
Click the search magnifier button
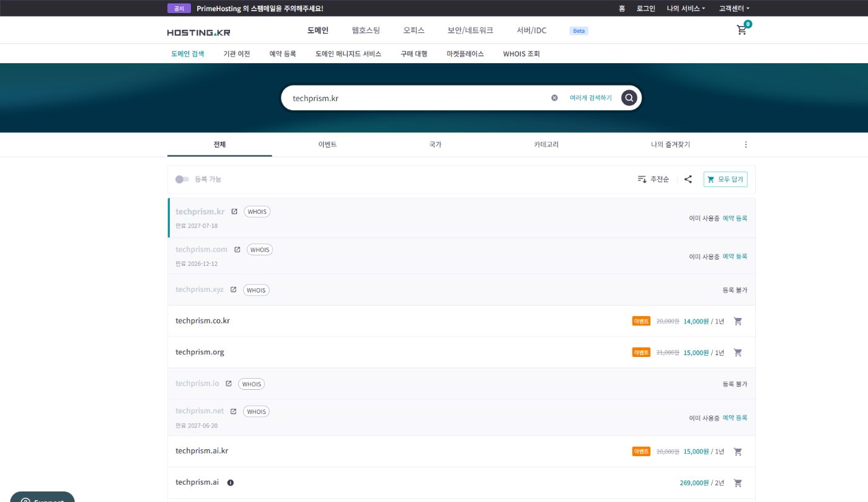pos(629,98)
